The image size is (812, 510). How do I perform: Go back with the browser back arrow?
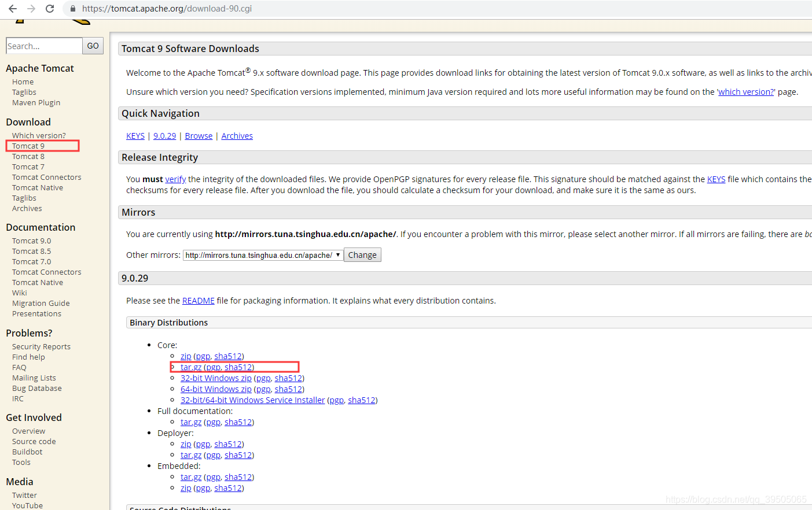point(13,9)
